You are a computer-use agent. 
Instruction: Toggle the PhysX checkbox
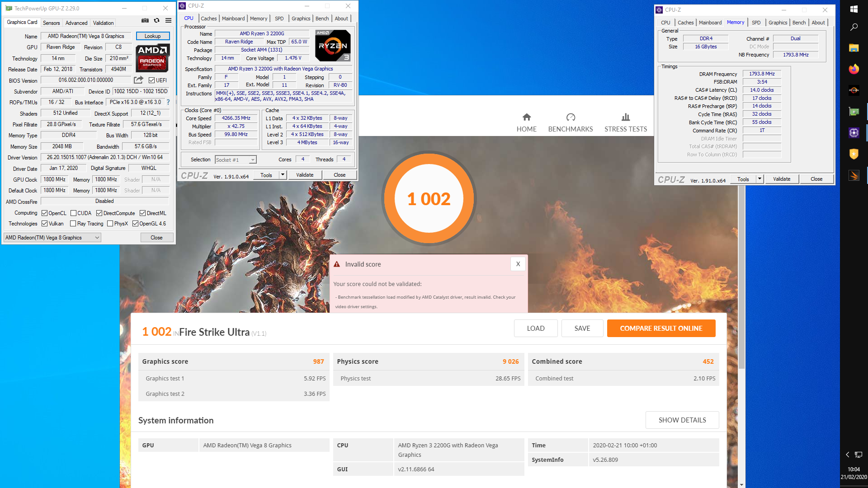(x=110, y=224)
